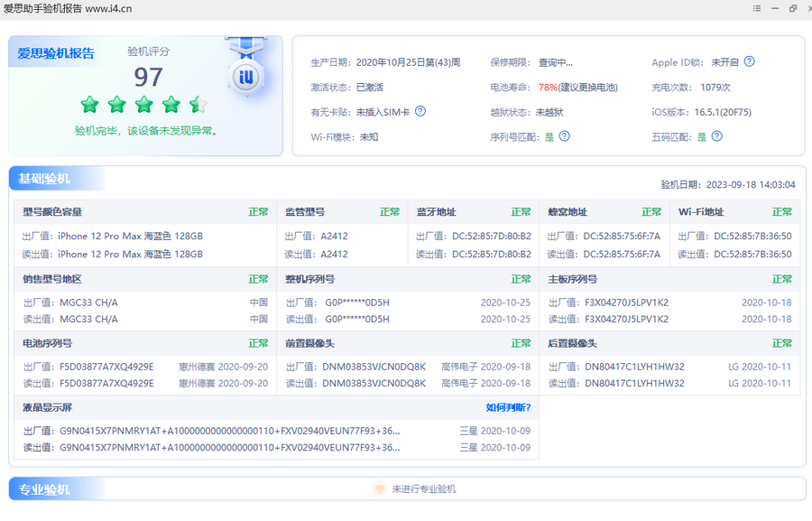Viewport: 812px width, 521px height.
Task: Click the 未进行专业验机 text
Action: (x=424, y=488)
